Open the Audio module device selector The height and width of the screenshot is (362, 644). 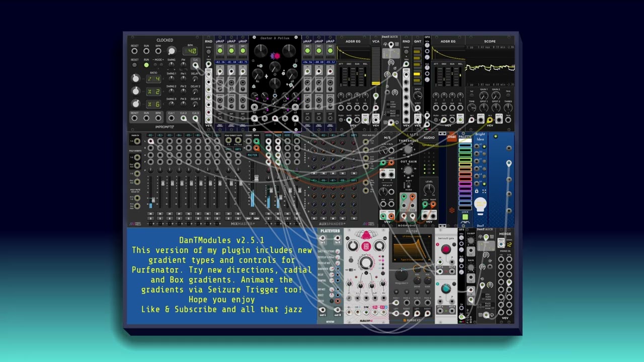coord(429,145)
